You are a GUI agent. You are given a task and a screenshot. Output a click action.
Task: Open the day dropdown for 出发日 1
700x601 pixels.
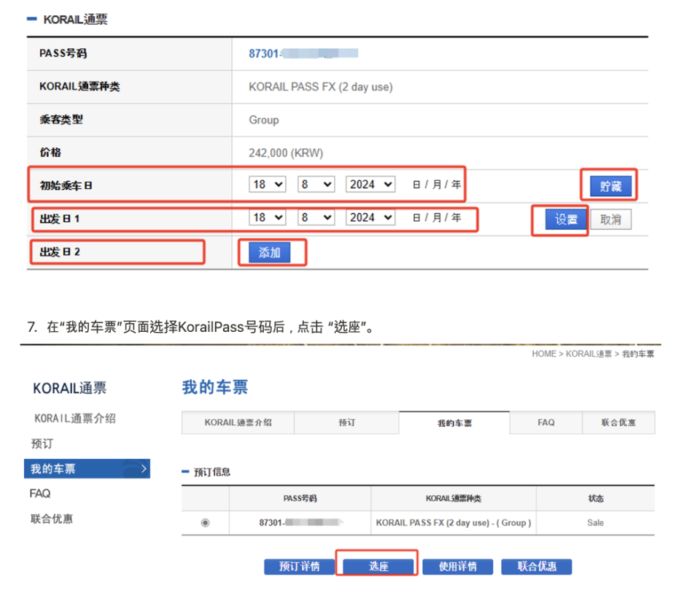[267, 217]
